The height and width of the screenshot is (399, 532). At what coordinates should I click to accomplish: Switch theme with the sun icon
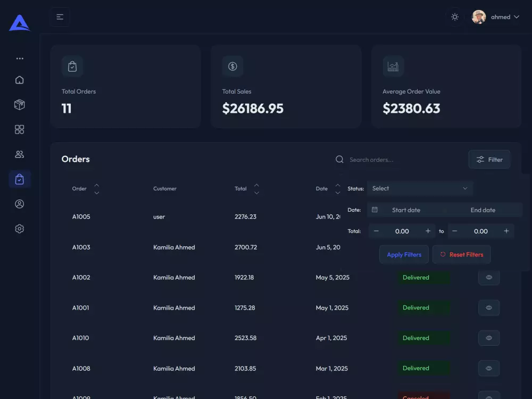pos(455,17)
